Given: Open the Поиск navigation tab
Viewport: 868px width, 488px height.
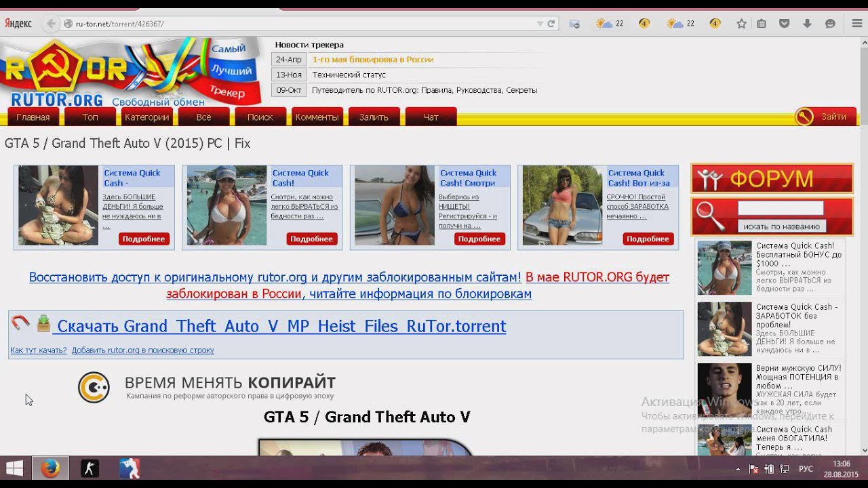Looking at the screenshot, I should click(x=260, y=117).
